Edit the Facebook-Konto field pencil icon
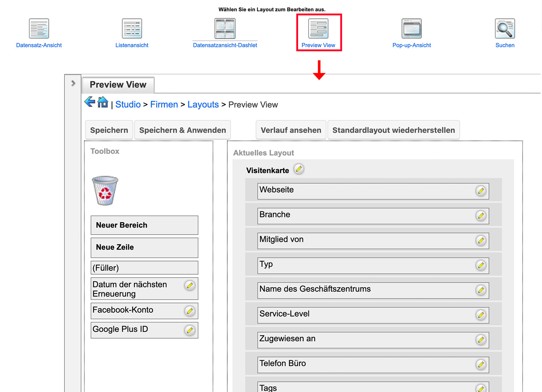This screenshot has height=392, width=542. 190,311
